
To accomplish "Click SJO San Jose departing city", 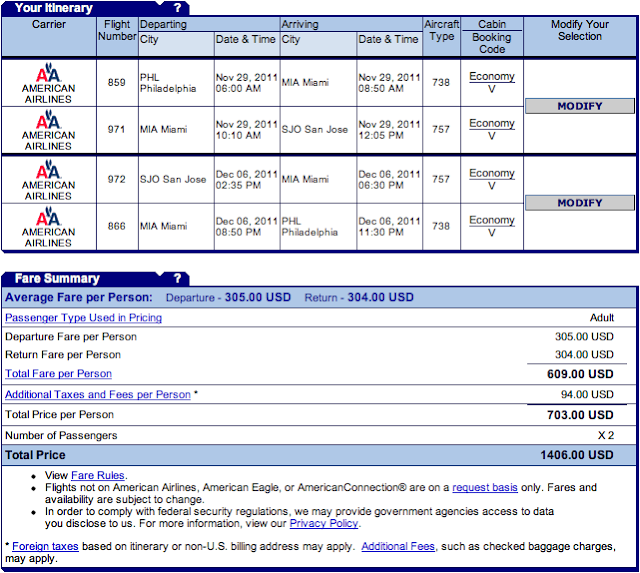I will point(173,179).
